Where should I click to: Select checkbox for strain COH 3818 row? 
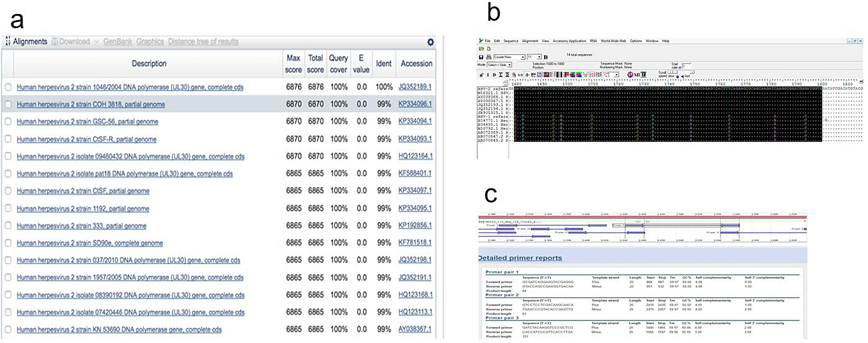point(8,104)
